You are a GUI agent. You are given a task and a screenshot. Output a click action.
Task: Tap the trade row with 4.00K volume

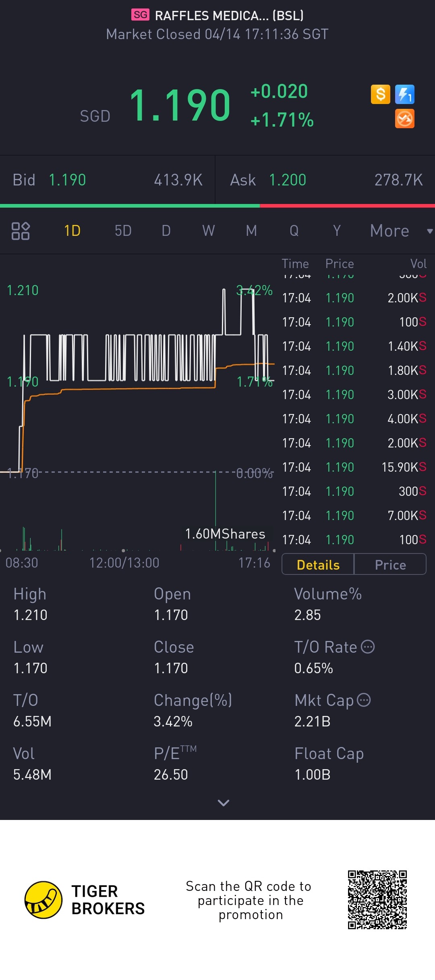pyautogui.click(x=354, y=419)
